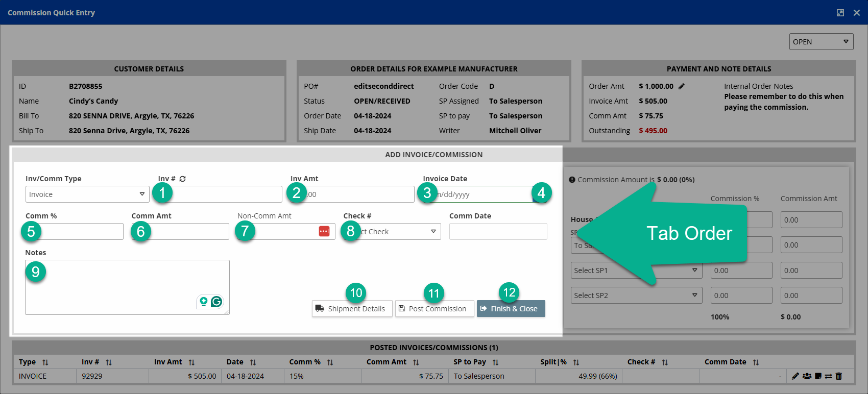This screenshot has height=394, width=868.
Task: Click the Grammarly icon in the Notes box
Action: [216, 302]
